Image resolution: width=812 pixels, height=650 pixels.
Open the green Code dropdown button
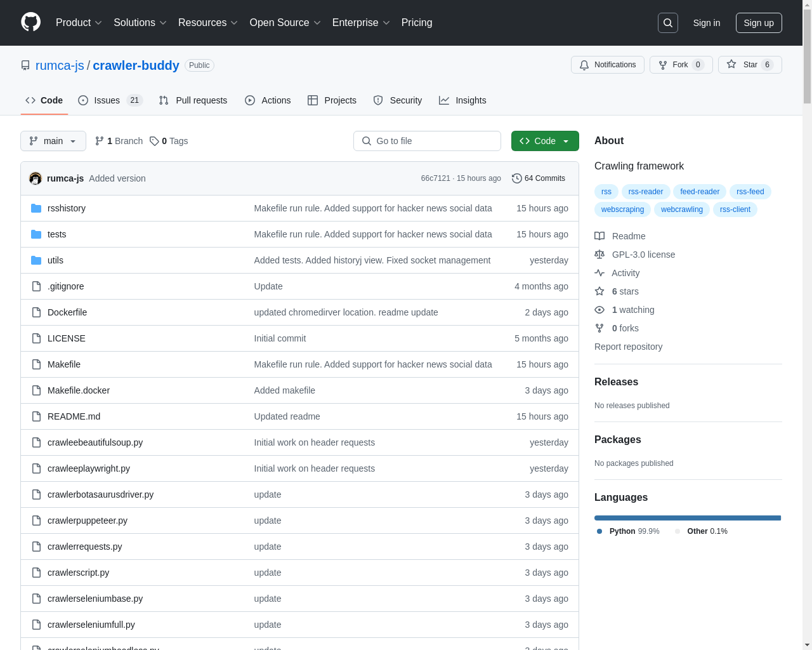(x=545, y=141)
